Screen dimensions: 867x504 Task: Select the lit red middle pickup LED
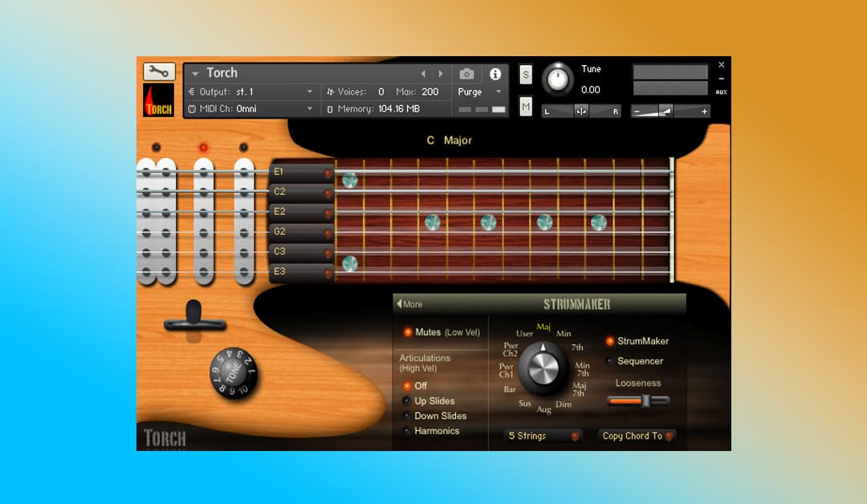pyautogui.click(x=203, y=147)
